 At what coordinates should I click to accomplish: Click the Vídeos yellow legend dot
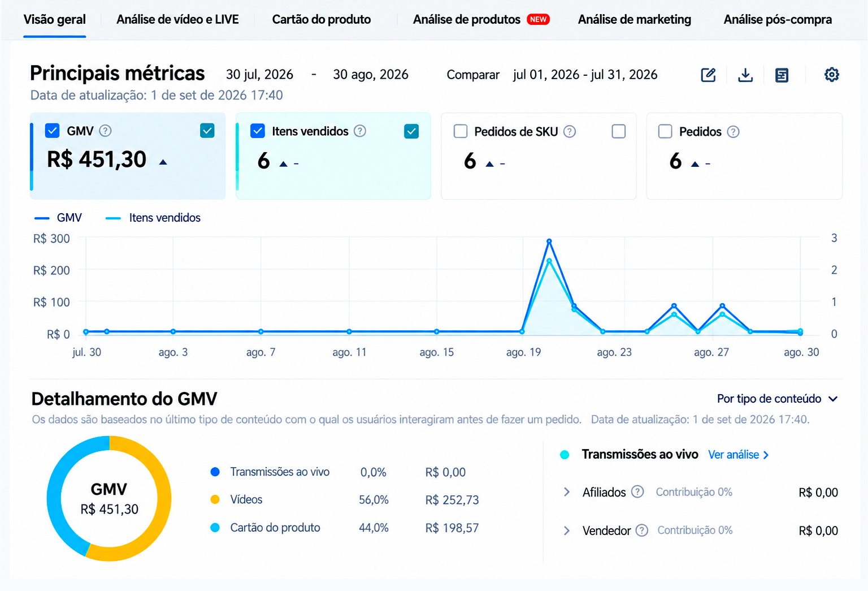pos(215,499)
